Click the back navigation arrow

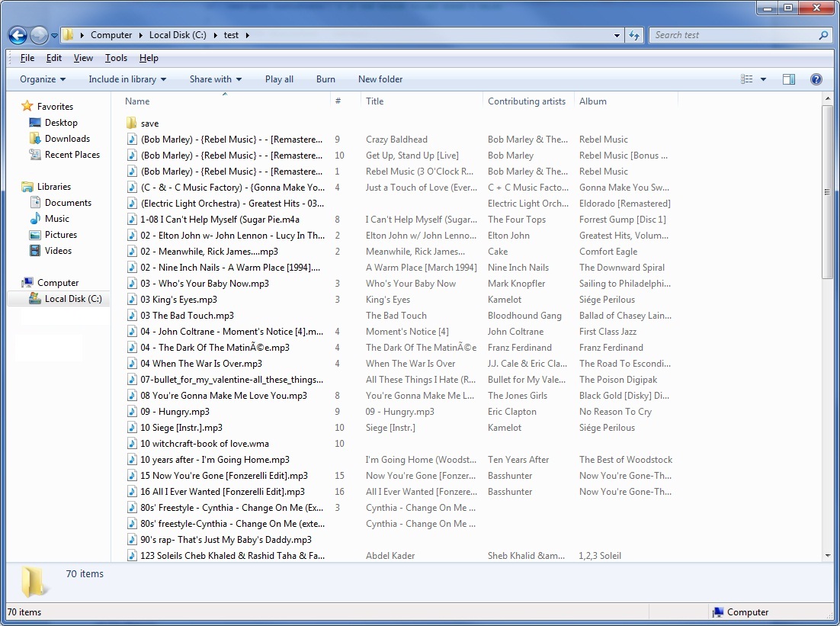17,34
